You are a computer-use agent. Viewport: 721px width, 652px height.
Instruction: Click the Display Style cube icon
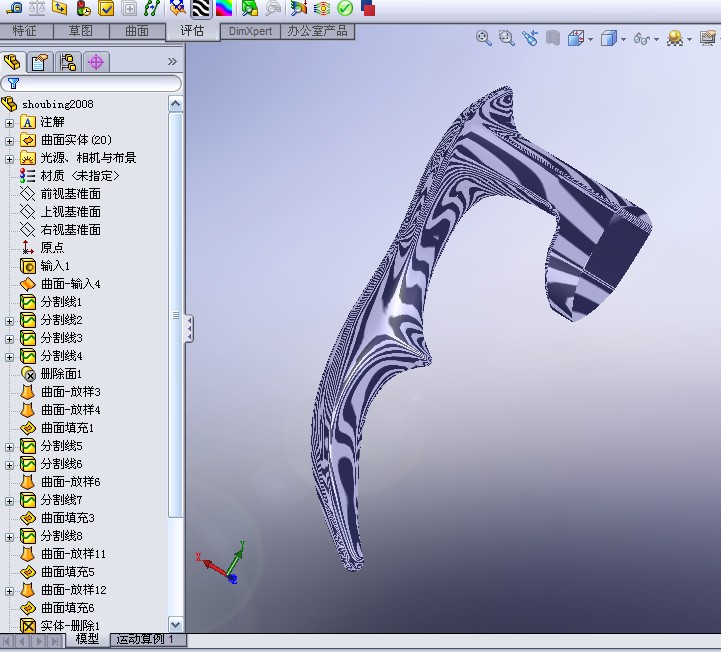coord(609,38)
